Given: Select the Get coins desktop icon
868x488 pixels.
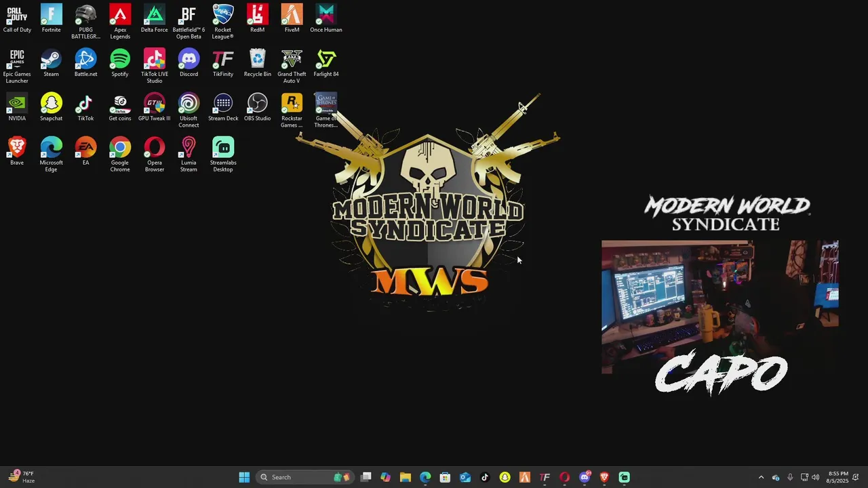Looking at the screenshot, I should point(120,107).
